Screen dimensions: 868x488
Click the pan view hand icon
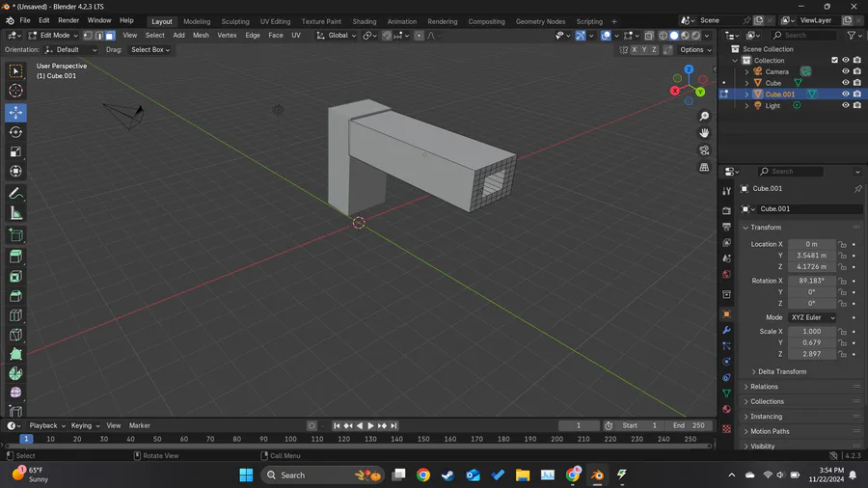(x=704, y=133)
